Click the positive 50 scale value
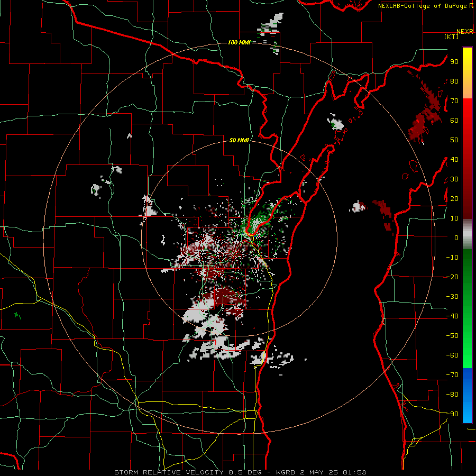This screenshot has width=476, height=476. point(454,140)
